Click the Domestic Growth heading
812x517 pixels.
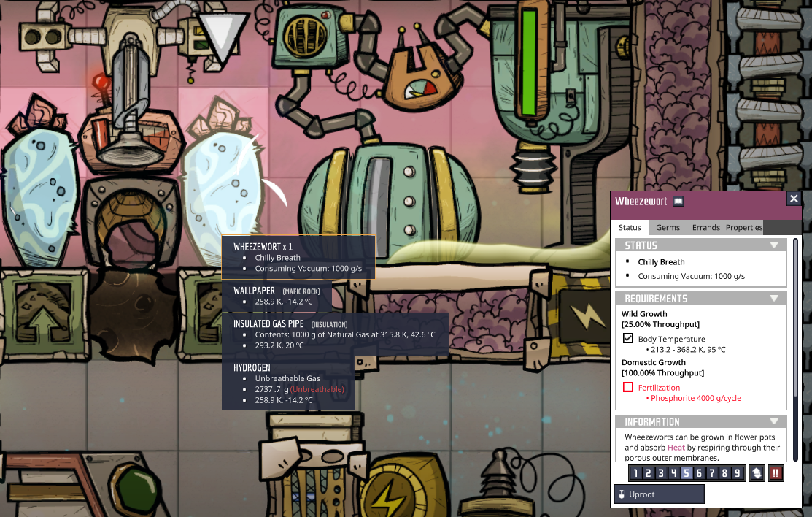pos(654,362)
